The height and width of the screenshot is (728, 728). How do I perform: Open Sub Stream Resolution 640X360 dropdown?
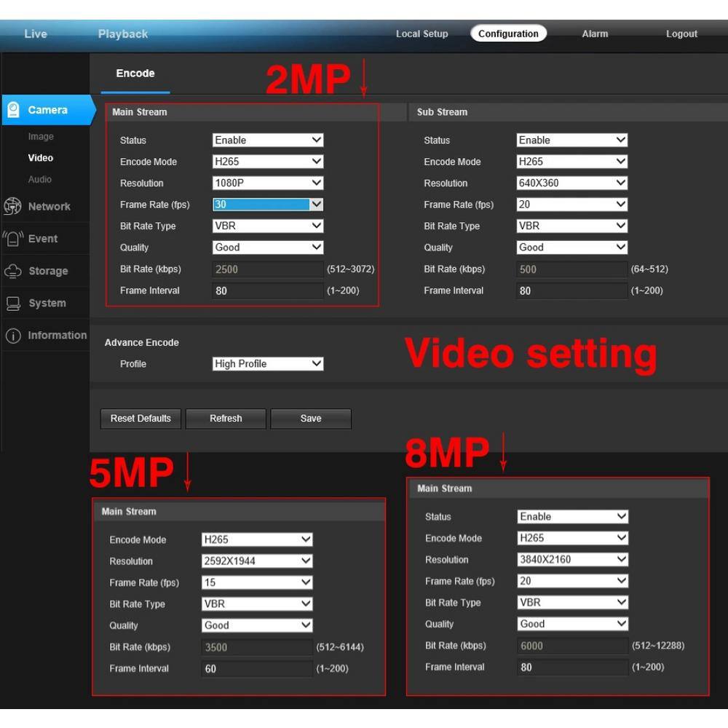pos(571,183)
